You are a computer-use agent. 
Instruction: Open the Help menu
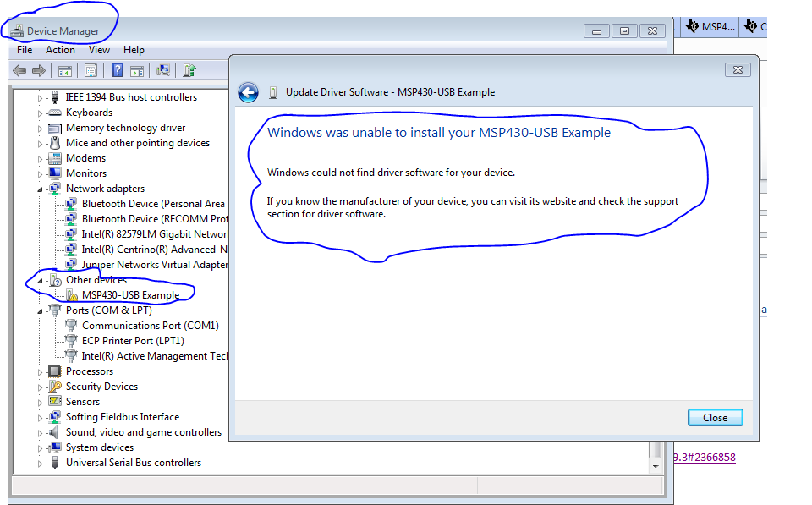(134, 50)
